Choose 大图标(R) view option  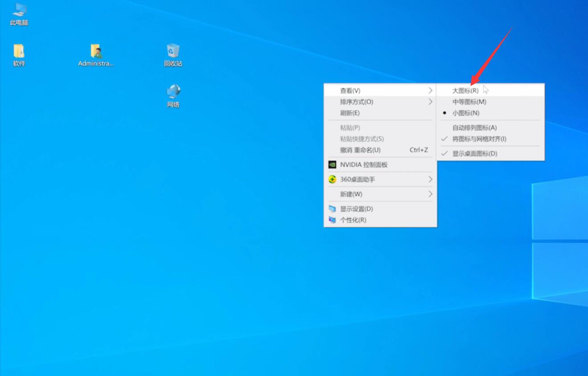490,91
